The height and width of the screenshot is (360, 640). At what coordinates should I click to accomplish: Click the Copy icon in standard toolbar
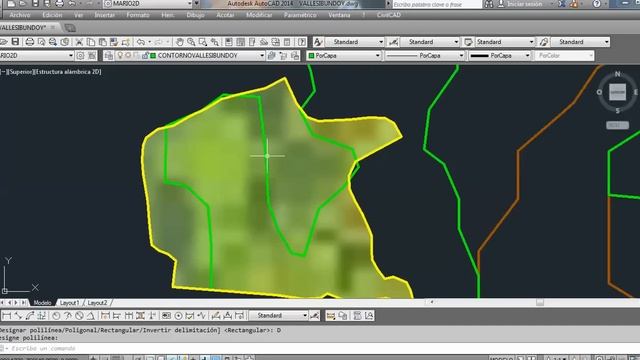91,42
